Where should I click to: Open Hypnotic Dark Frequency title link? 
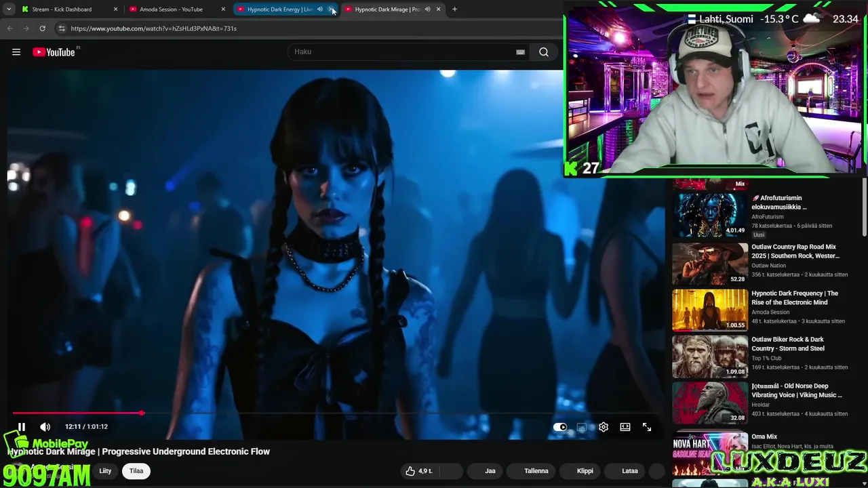point(795,298)
